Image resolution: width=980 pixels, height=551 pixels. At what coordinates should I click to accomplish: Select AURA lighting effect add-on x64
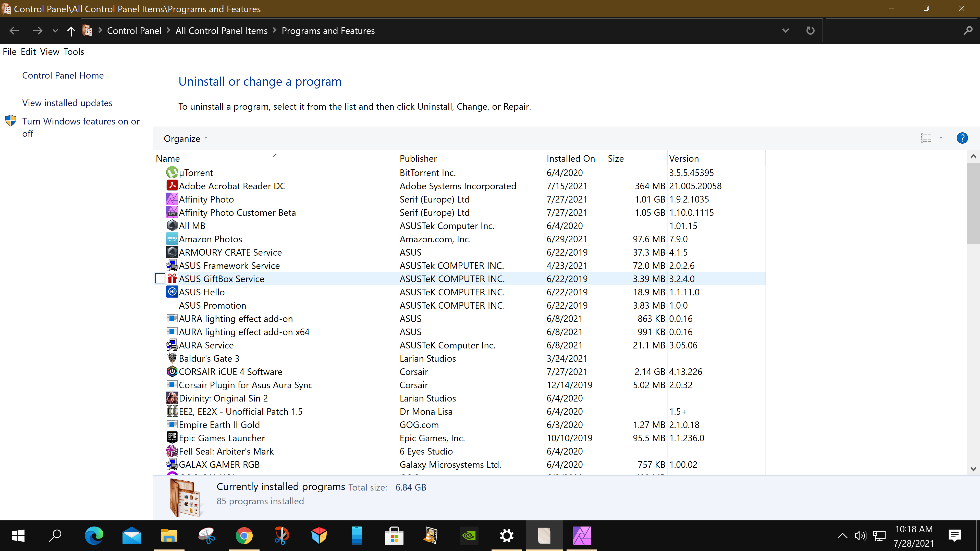(x=460, y=332)
